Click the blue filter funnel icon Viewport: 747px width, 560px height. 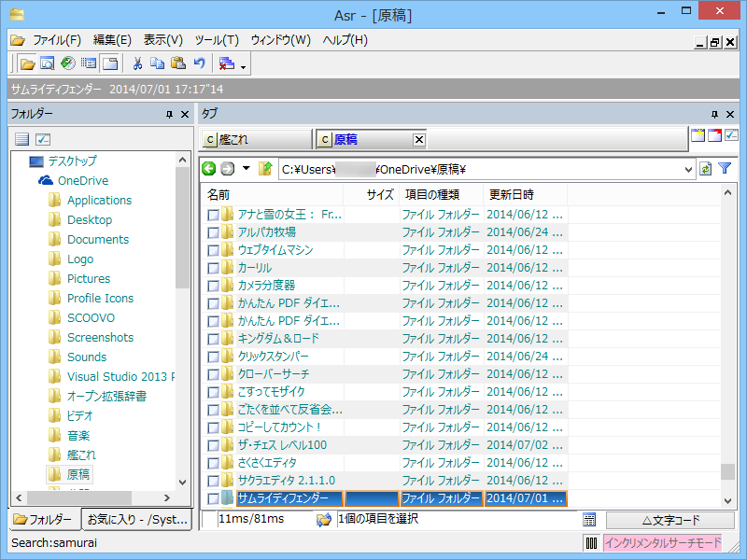[725, 168]
